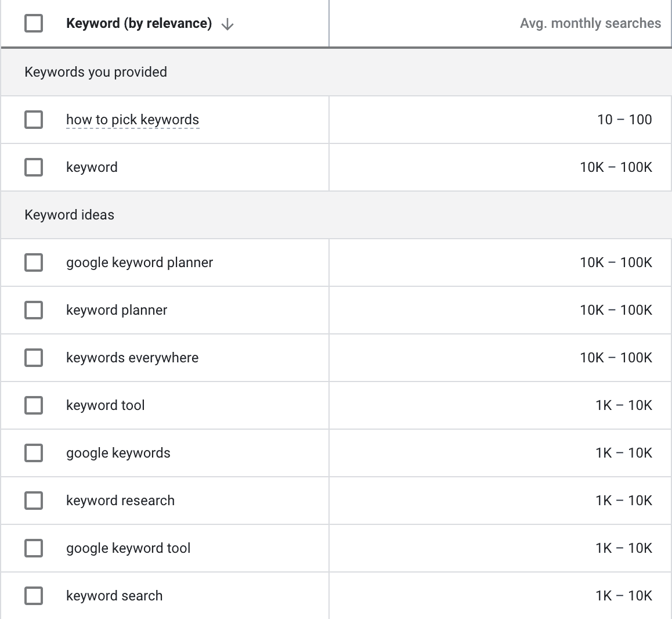Check the box for "how to pick keywords"

[x=33, y=120]
